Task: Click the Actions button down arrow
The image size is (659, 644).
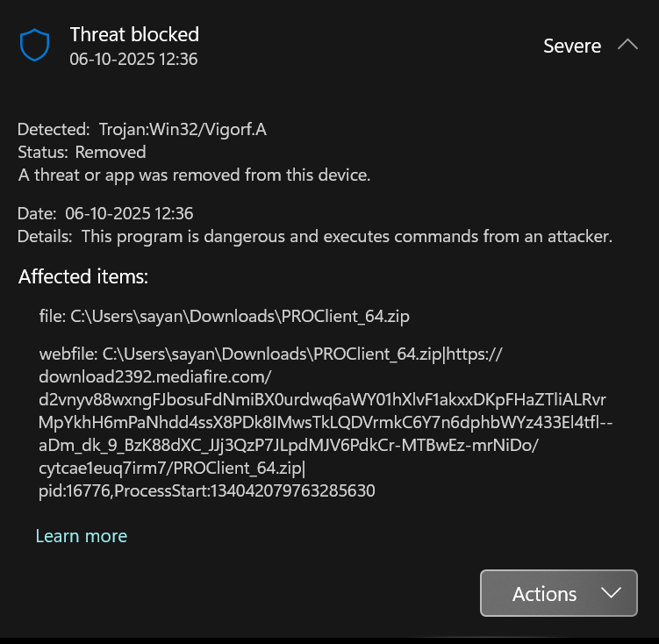Action: (612, 593)
